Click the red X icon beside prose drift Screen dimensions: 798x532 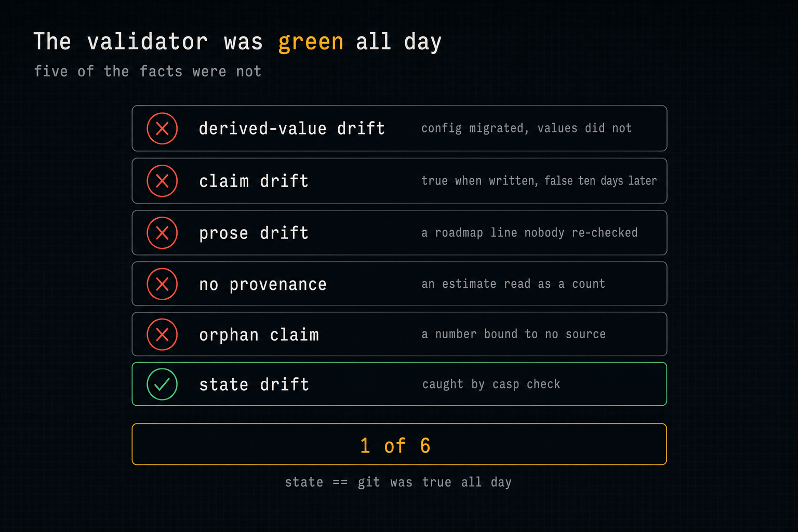click(x=162, y=233)
